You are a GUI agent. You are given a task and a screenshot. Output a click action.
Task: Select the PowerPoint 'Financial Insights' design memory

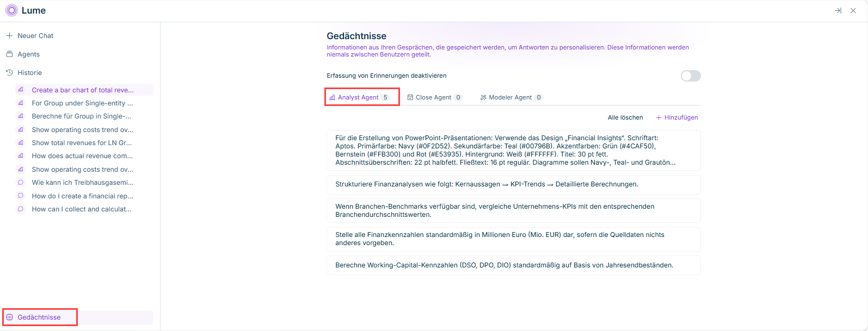point(513,151)
